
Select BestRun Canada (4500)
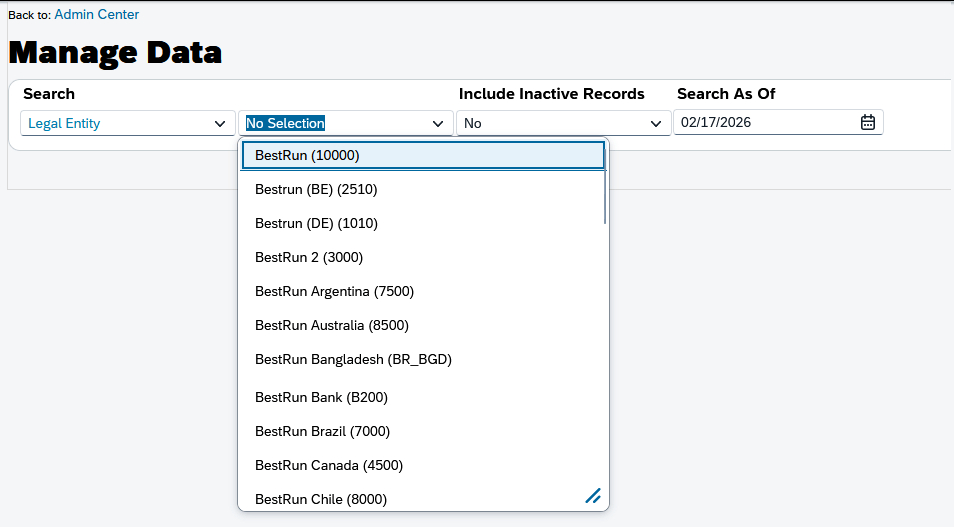click(423, 466)
